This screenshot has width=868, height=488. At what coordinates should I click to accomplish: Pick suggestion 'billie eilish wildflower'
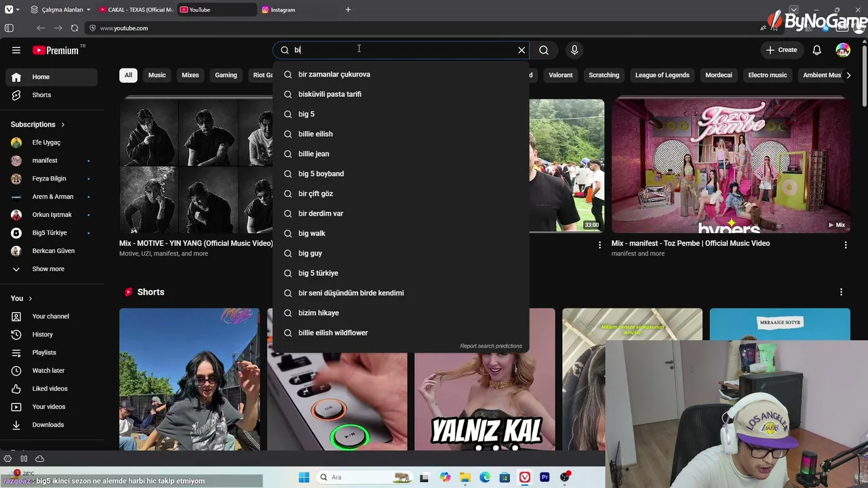[401, 333]
